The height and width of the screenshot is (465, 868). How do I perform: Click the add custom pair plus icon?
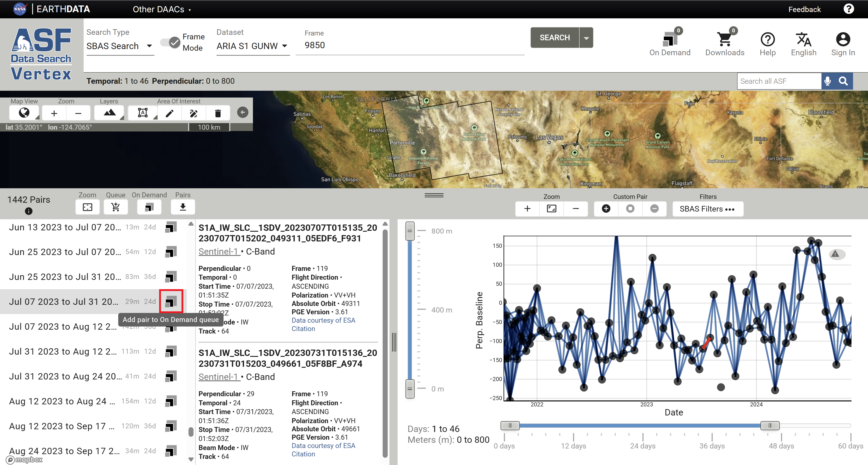point(606,209)
